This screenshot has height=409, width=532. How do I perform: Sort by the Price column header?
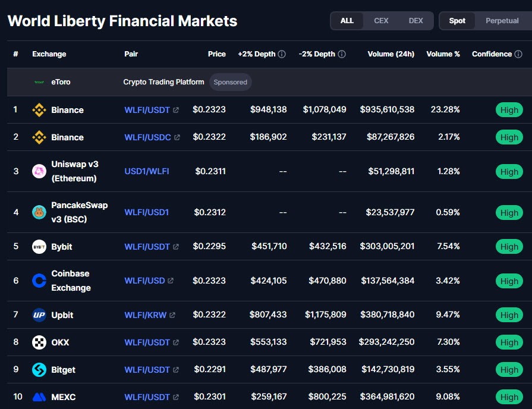click(x=217, y=54)
